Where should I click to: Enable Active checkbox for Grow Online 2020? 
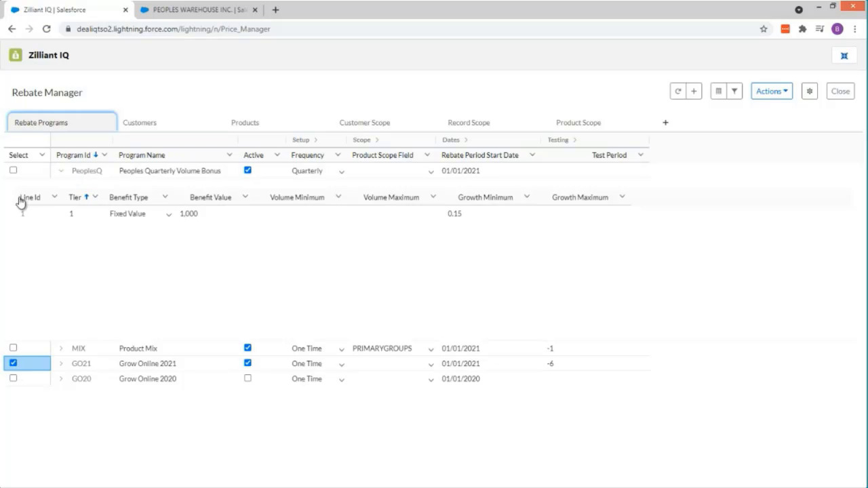click(248, 378)
